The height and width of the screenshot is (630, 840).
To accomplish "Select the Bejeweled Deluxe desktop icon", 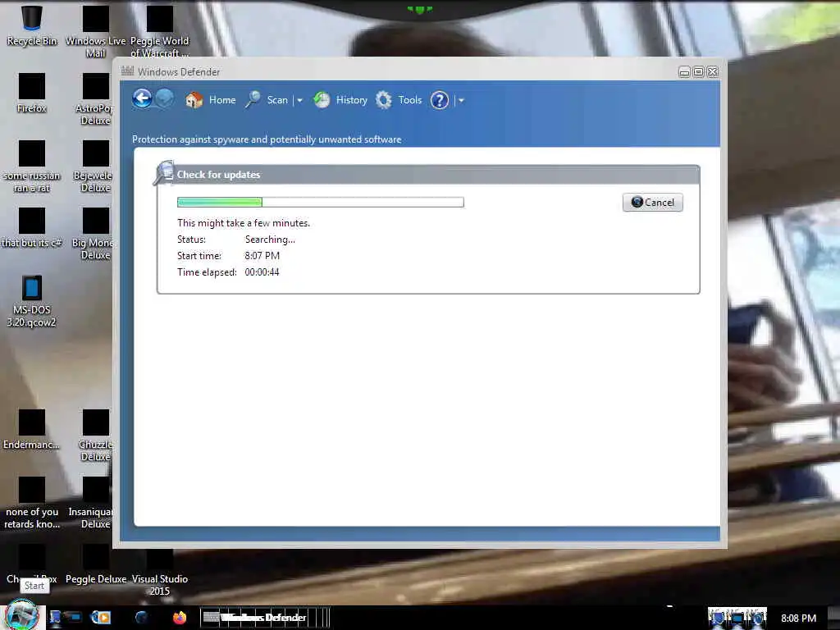I will (95, 166).
